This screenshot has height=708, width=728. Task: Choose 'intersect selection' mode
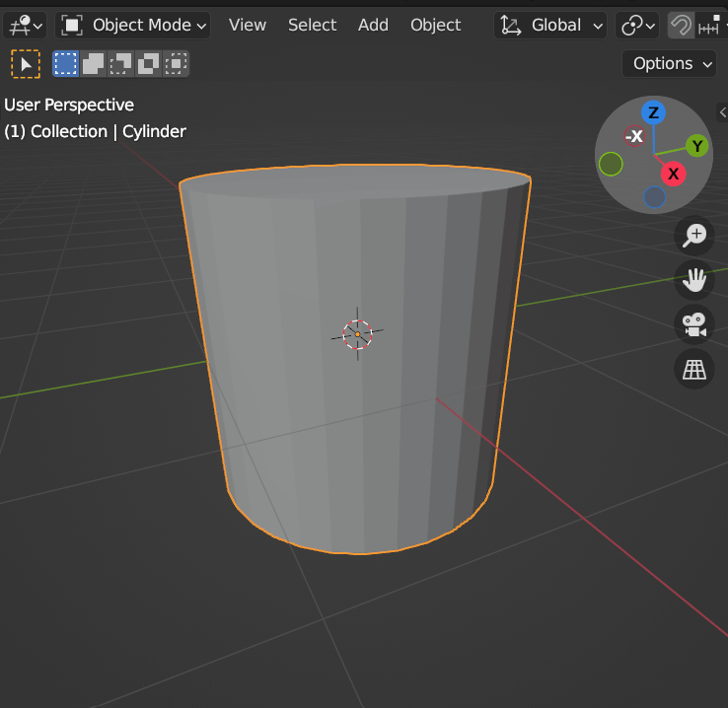[x=176, y=63]
